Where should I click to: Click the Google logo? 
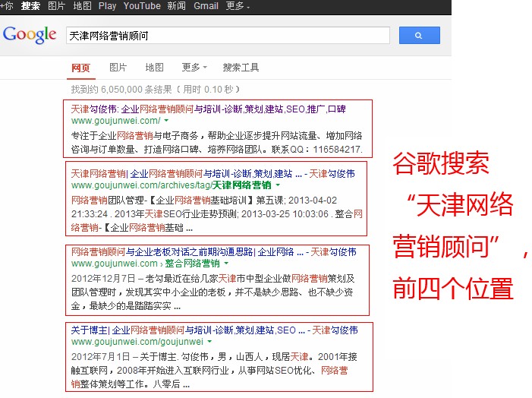(x=30, y=35)
